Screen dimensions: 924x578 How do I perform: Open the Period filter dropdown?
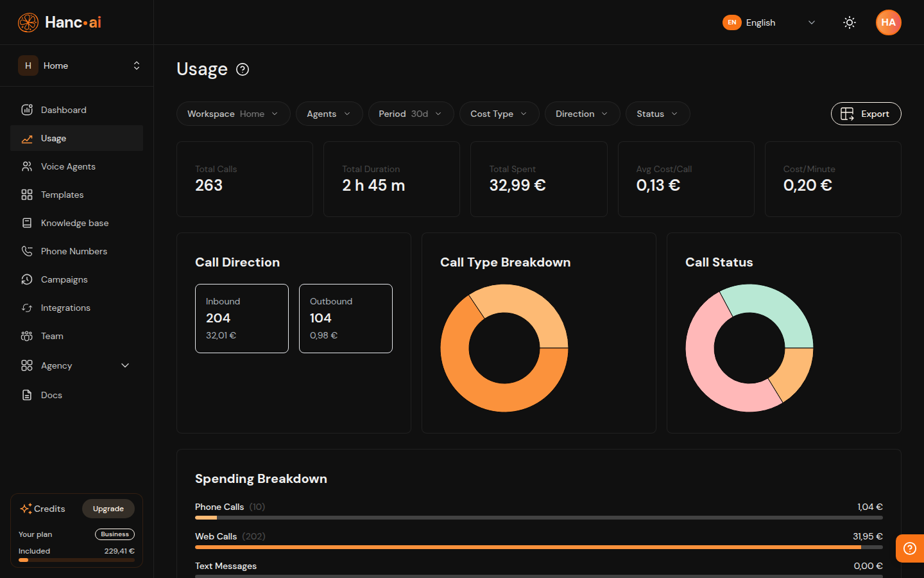(411, 114)
